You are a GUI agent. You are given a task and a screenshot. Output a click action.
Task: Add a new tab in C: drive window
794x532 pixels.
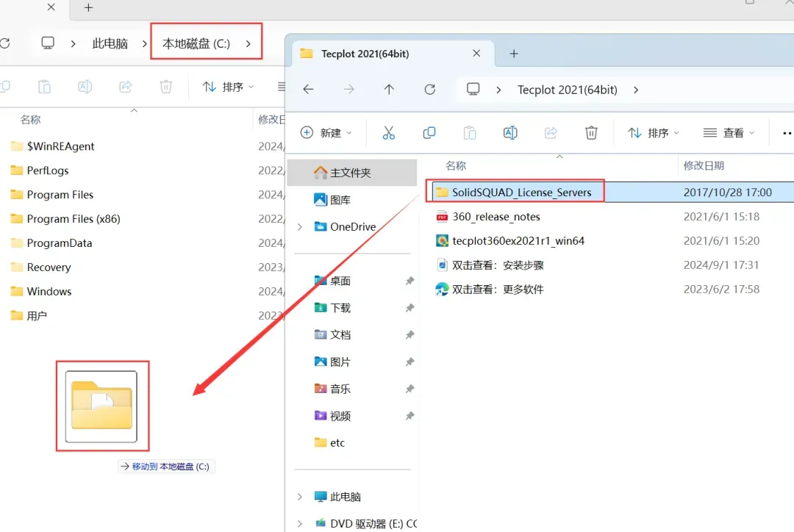tap(89, 7)
